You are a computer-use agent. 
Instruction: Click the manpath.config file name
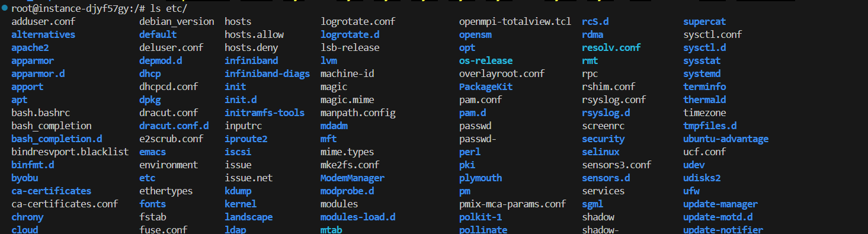[x=358, y=113]
